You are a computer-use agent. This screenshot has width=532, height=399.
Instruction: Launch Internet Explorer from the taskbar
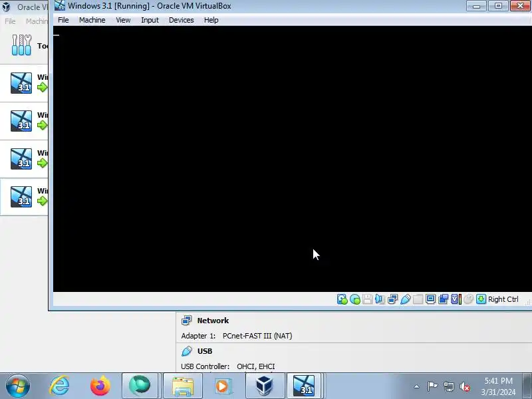59,386
